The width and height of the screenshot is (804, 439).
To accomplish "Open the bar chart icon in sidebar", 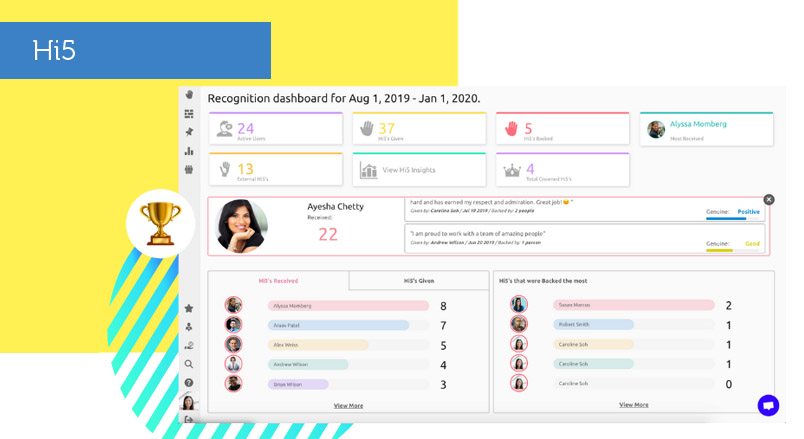I will point(189,151).
